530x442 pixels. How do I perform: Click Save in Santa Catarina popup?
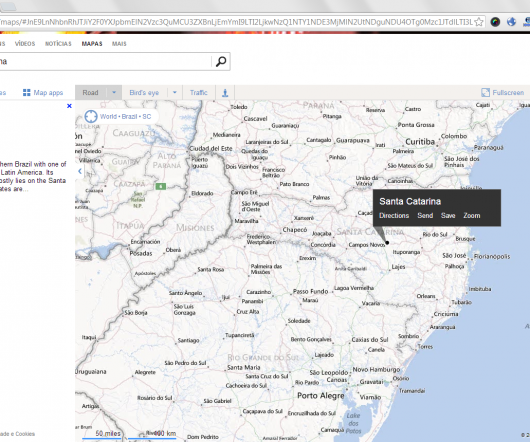(448, 216)
